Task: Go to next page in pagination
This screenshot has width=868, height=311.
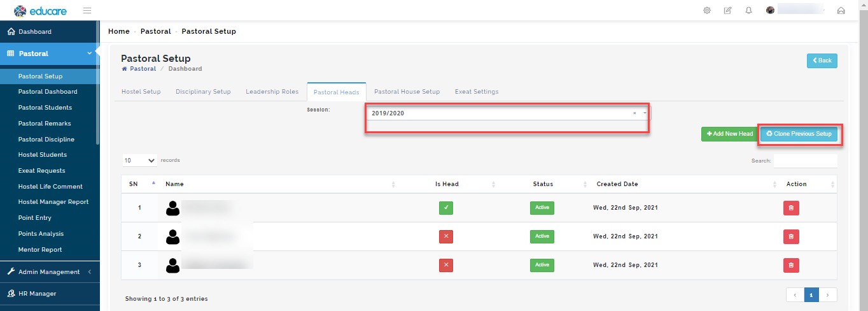Action: click(x=828, y=295)
